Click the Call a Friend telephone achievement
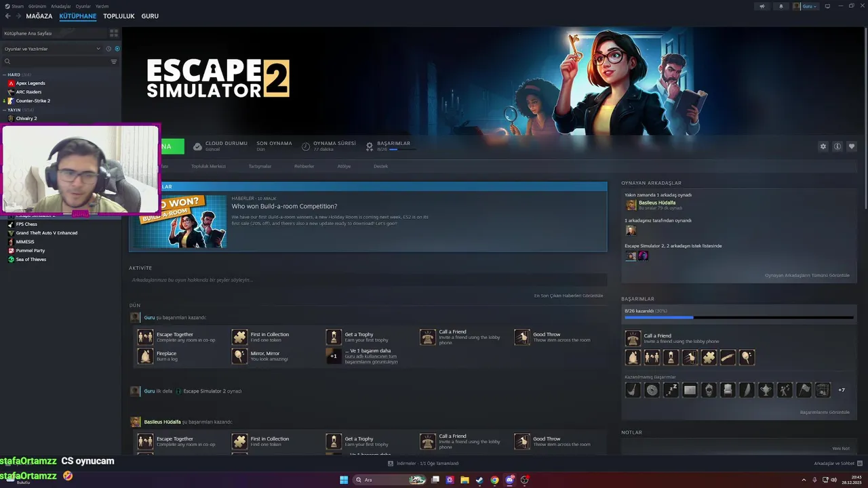868x488 pixels. pyautogui.click(x=633, y=338)
